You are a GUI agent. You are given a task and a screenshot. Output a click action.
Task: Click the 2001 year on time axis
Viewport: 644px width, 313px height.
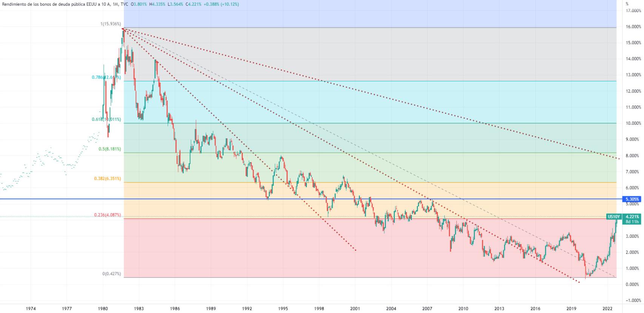pyautogui.click(x=355, y=308)
